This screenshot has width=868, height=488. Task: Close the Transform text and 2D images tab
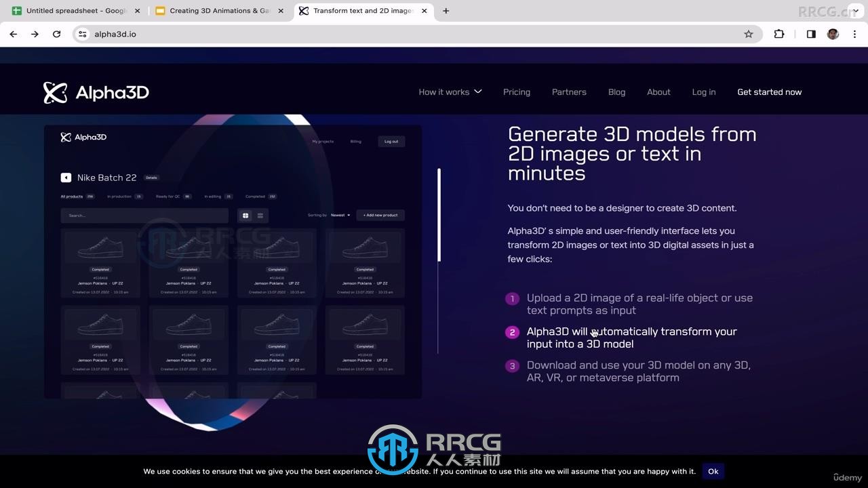tap(425, 11)
